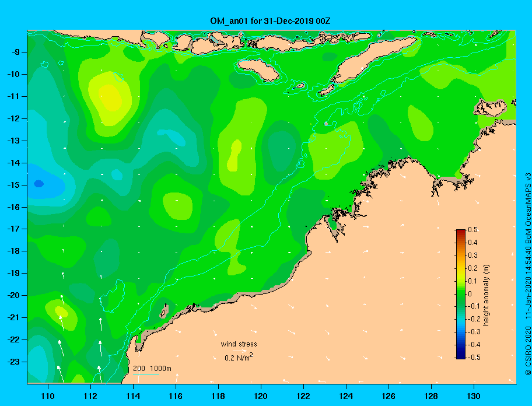
Task: Click latitude label -22 on the y-axis
Action: 13,339
